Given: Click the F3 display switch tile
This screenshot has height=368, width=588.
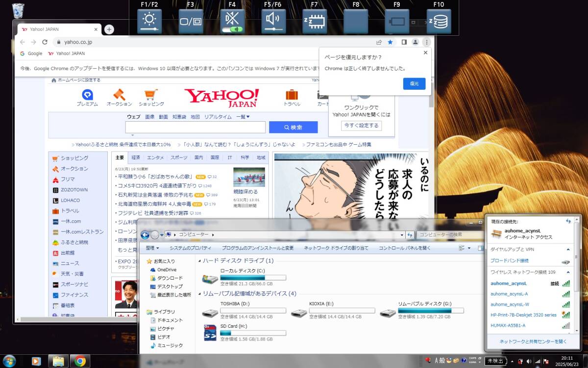Looking at the screenshot, I should (x=191, y=22).
